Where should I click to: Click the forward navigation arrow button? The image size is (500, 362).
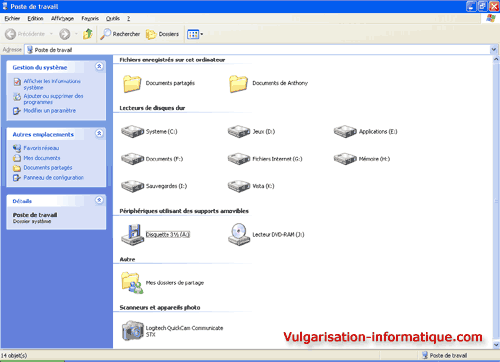click(65, 34)
